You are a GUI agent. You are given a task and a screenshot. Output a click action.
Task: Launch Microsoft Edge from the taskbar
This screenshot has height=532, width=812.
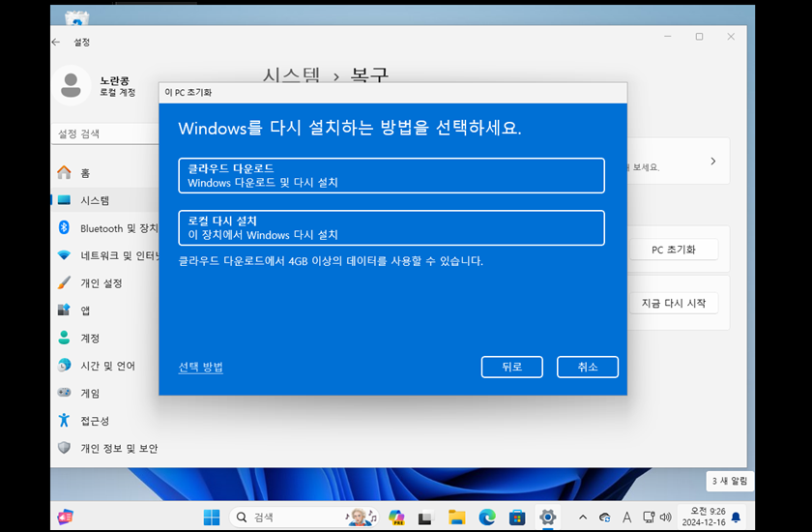click(x=487, y=517)
